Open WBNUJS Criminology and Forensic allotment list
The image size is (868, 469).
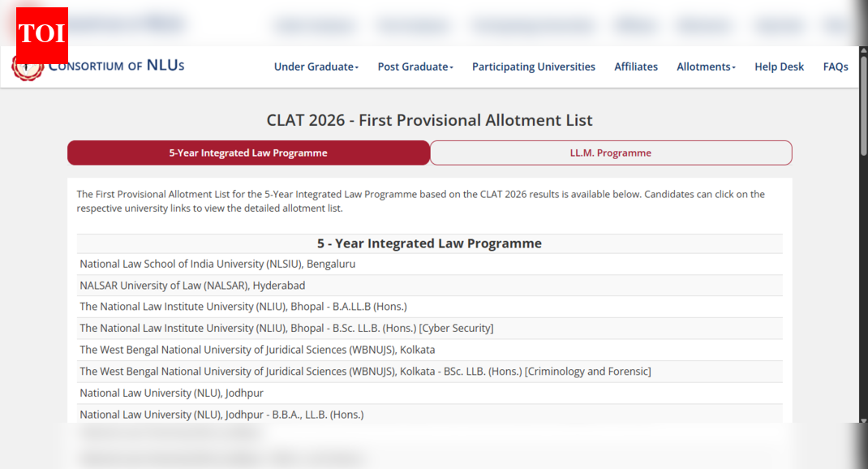click(365, 371)
